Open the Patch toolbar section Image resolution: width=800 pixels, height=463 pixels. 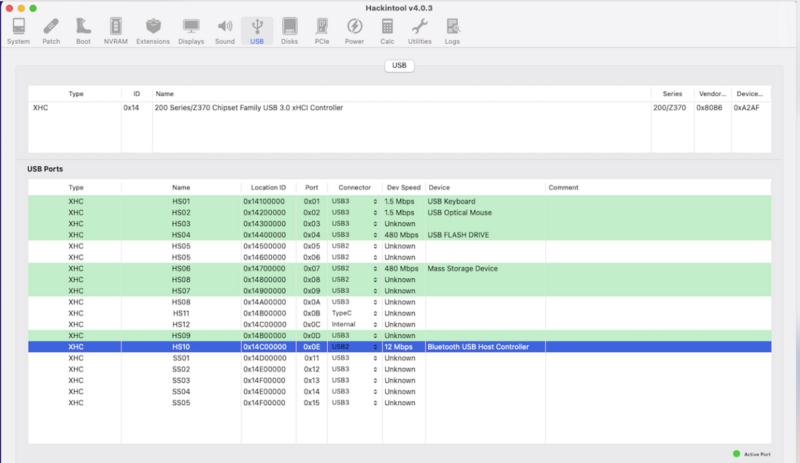pos(51,30)
